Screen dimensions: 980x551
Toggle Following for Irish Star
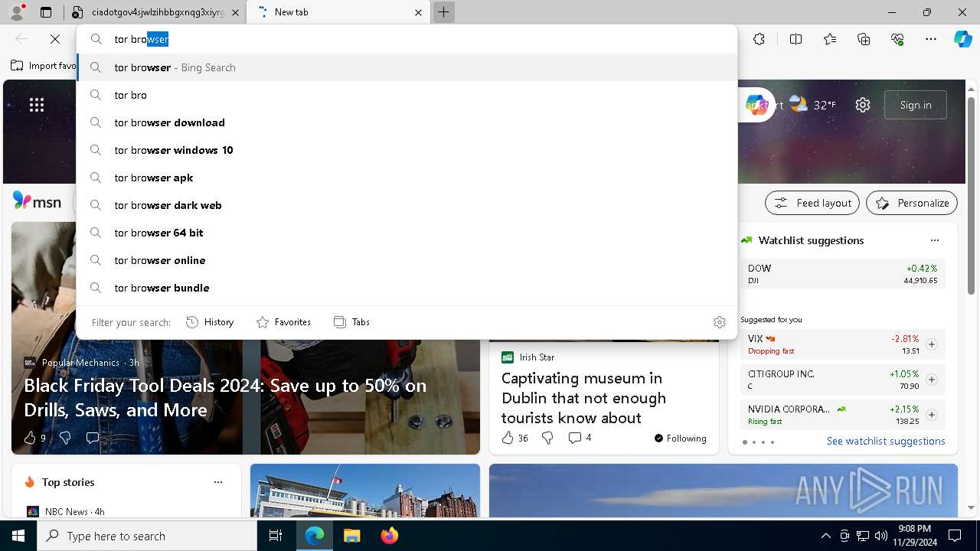[x=680, y=439]
